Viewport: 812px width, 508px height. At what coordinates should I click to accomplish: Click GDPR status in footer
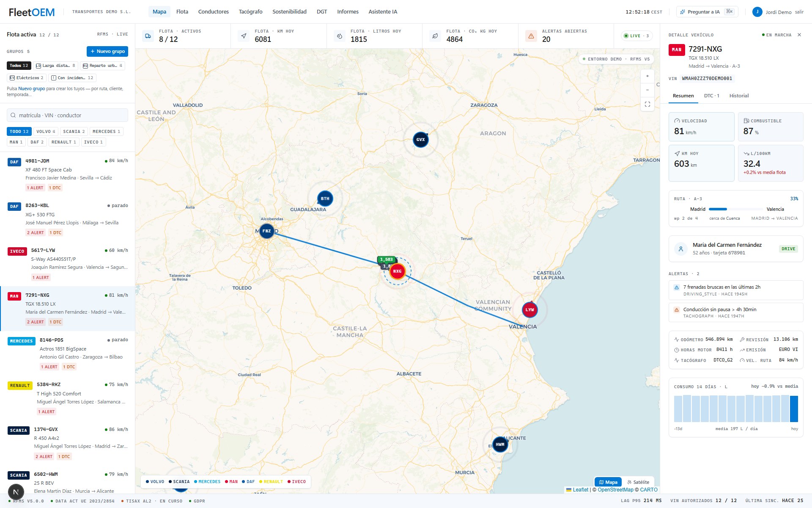(x=197, y=501)
